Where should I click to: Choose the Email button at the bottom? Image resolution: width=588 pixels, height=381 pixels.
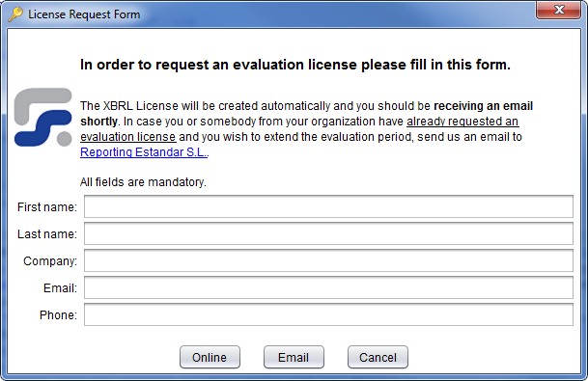pos(294,357)
